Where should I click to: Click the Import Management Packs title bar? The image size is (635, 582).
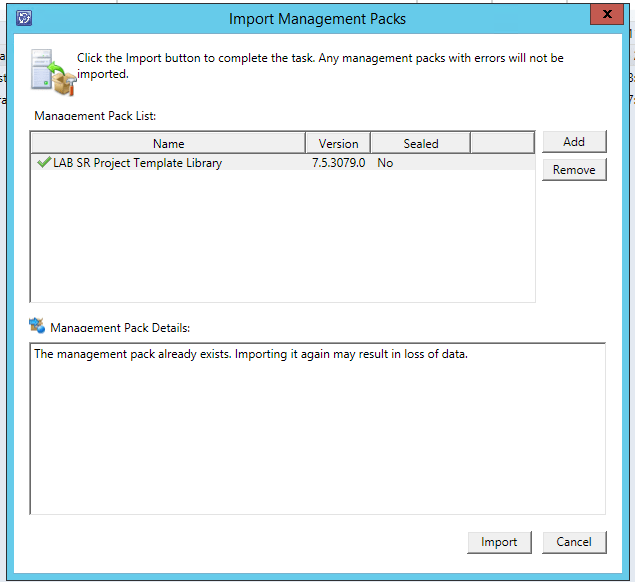pos(317,18)
